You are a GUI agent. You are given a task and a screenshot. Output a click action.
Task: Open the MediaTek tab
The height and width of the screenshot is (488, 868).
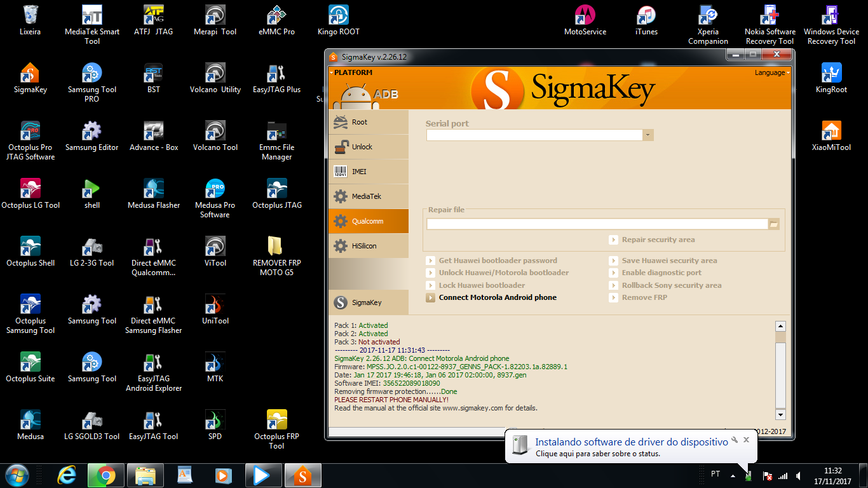[x=369, y=196]
